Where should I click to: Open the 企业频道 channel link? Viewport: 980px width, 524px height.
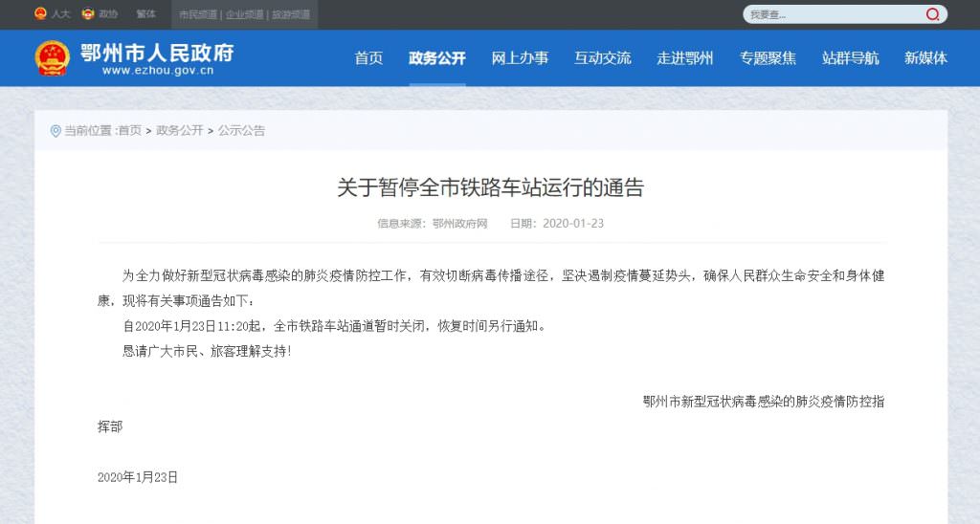[244, 14]
